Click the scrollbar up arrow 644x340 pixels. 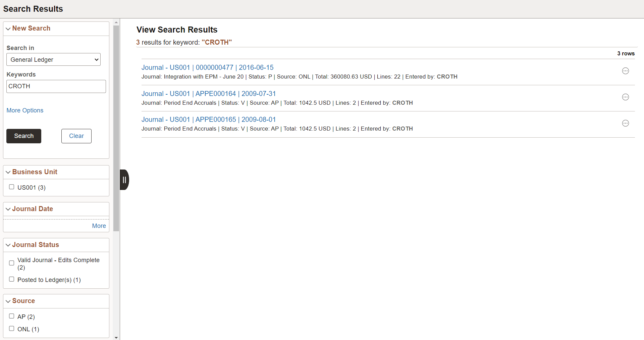116,22
